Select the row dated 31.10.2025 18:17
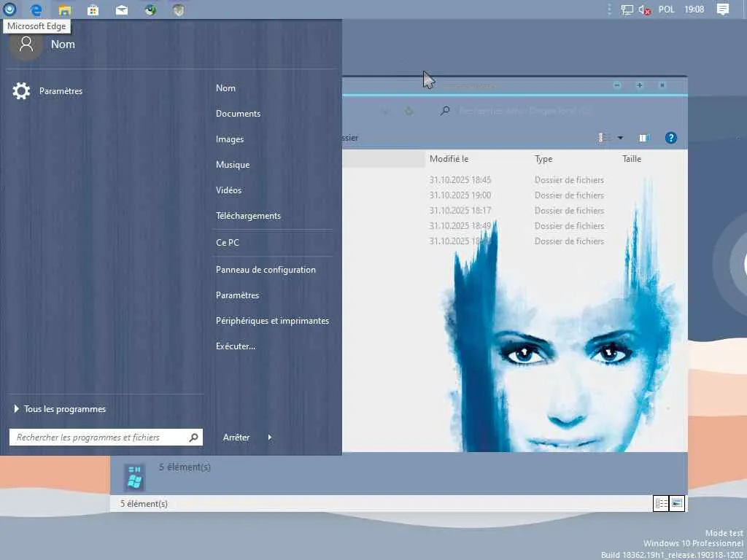This screenshot has width=747, height=560. pos(514,211)
